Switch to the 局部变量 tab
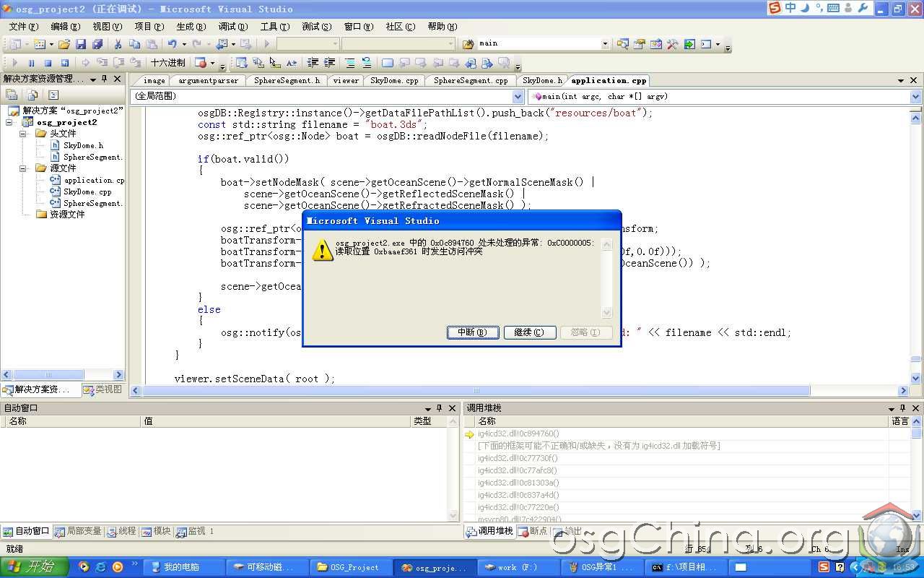Image resolution: width=924 pixels, height=578 pixels. tap(78, 531)
